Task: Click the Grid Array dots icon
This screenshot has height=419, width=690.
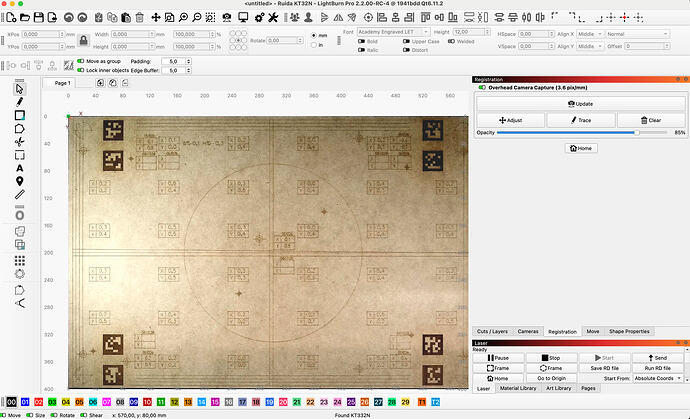Action: (19, 261)
